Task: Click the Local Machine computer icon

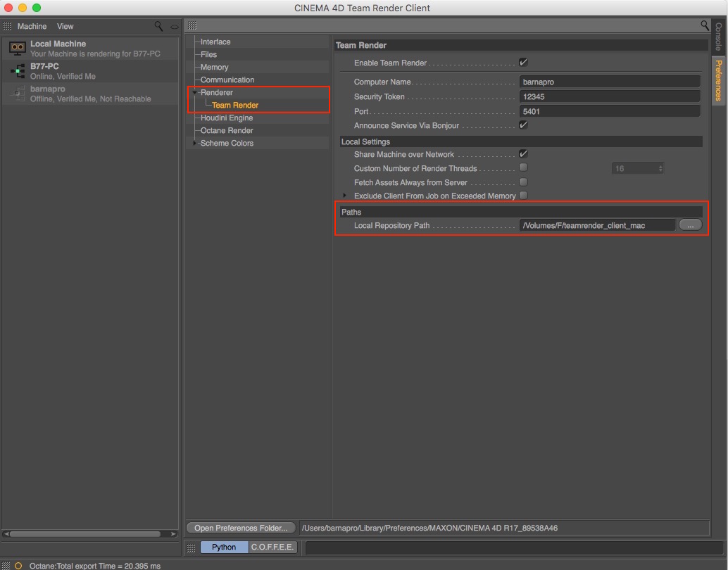Action: (x=17, y=49)
